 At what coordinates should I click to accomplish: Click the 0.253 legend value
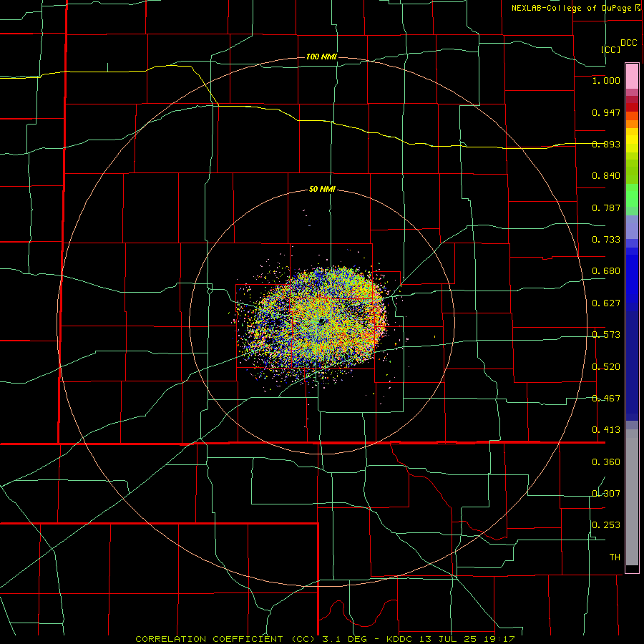click(x=606, y=525)
